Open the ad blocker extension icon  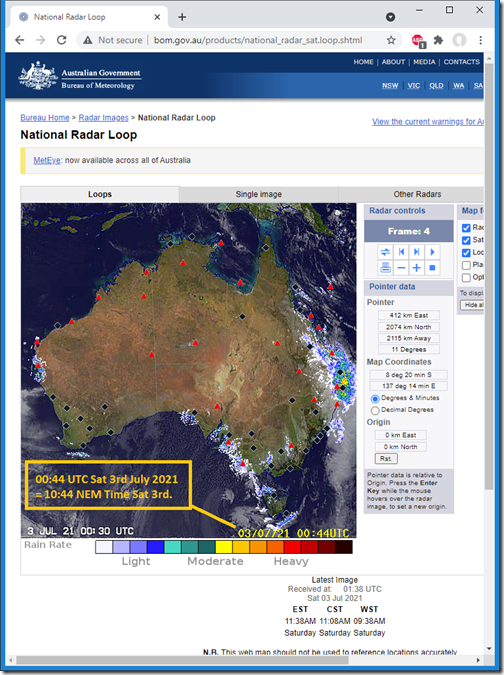pos(418,40)
